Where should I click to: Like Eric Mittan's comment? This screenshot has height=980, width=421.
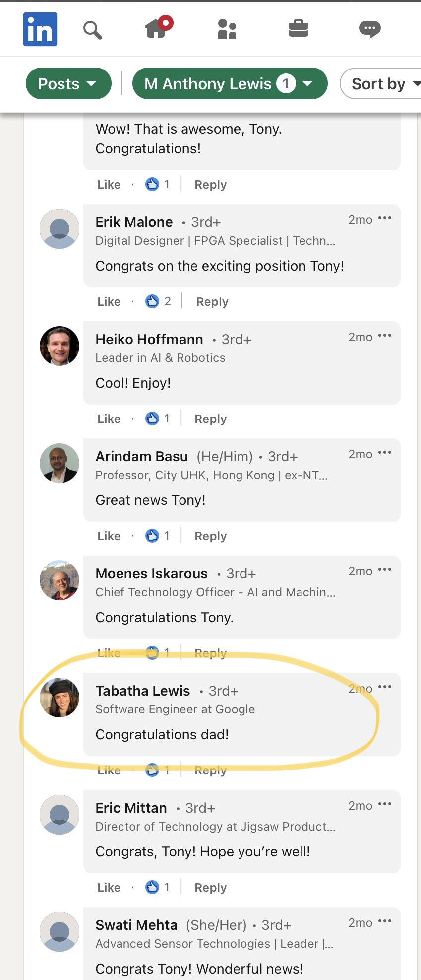(109, 888)
